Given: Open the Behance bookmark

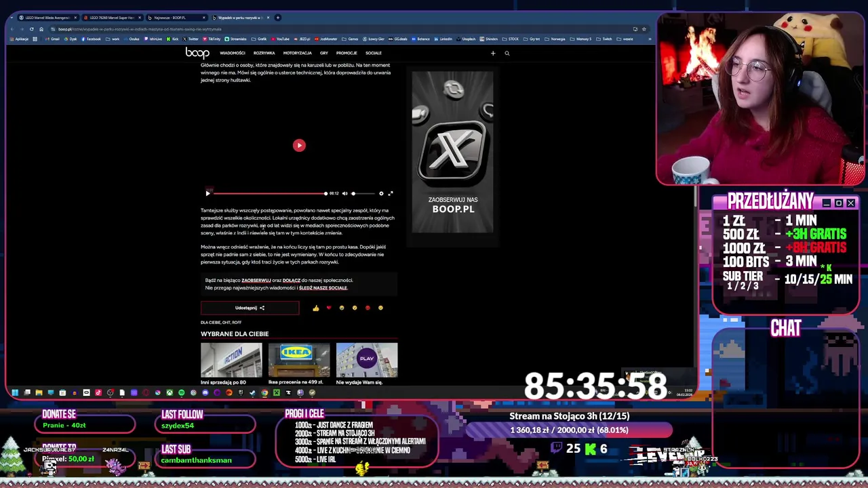Looking at the screenshot, I should (x=420, y=39).
